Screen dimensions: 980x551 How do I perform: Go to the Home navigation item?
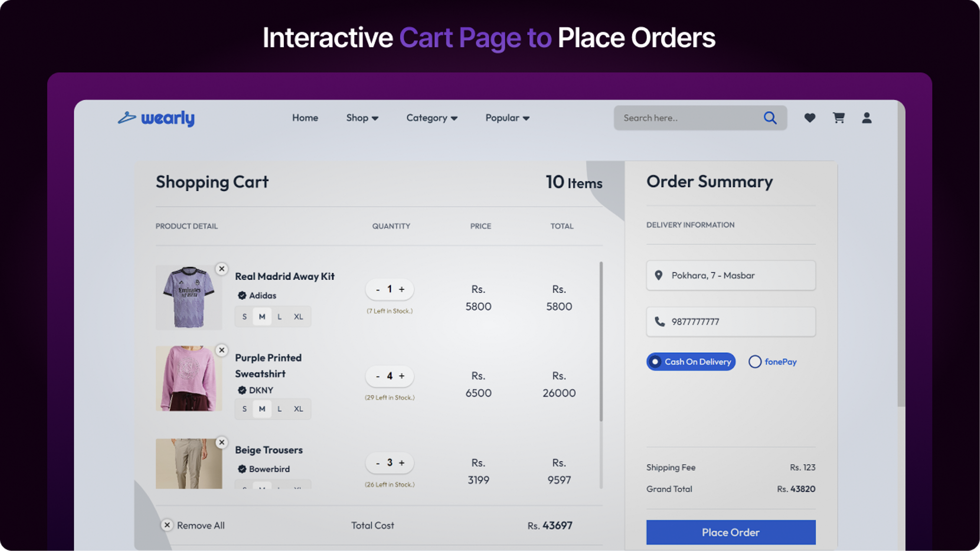(305, 118)
